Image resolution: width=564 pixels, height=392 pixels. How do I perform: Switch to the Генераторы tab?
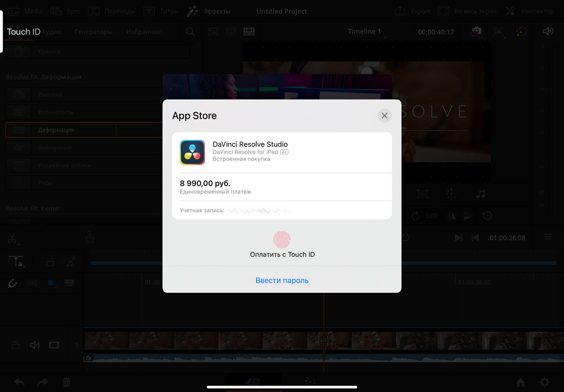click(94, 32)
